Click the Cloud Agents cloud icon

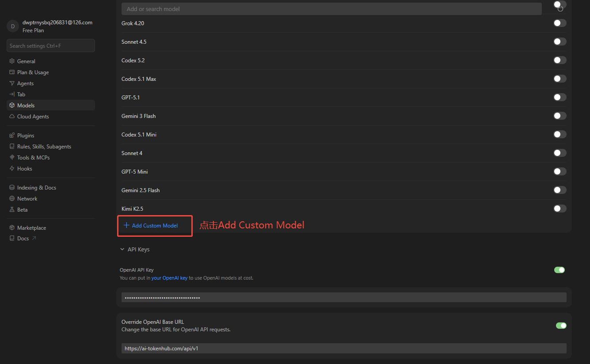pyautogui.click(x=12, y=117)
